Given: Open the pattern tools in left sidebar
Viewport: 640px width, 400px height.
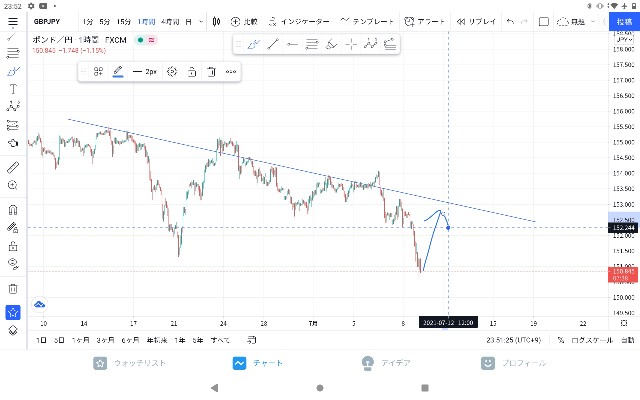Looking at the screenshot, I should click(x=13, y=107).
